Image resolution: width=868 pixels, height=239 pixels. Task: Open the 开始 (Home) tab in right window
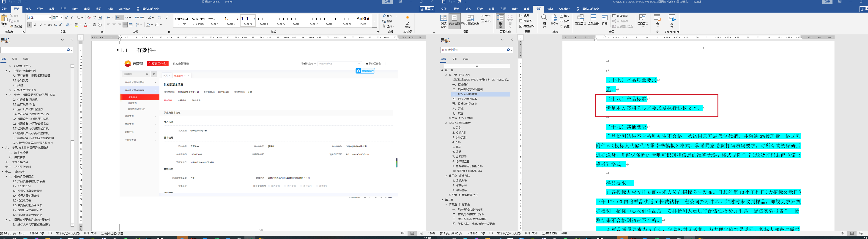tap(457, 9)
